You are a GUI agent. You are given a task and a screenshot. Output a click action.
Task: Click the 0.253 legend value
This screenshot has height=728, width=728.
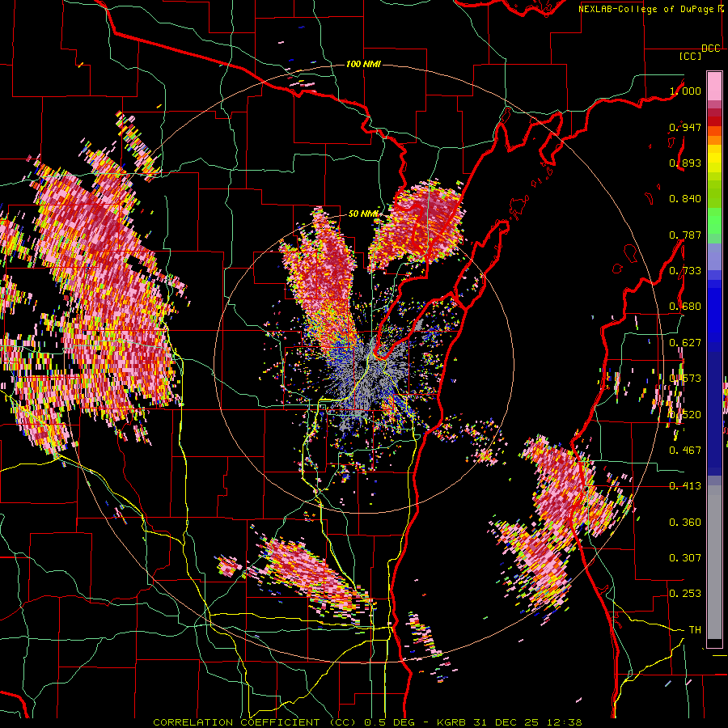pos(685,594)
